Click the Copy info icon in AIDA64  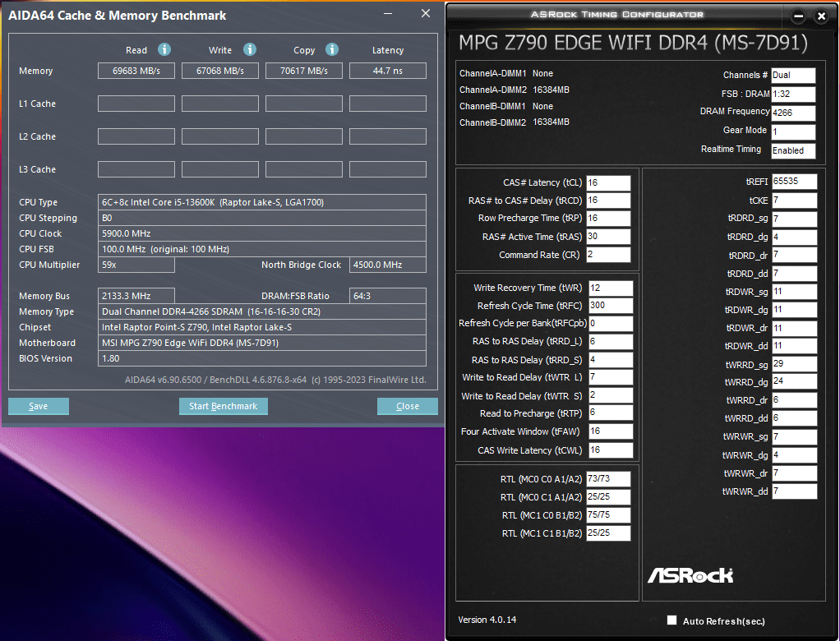pos(331,50)
